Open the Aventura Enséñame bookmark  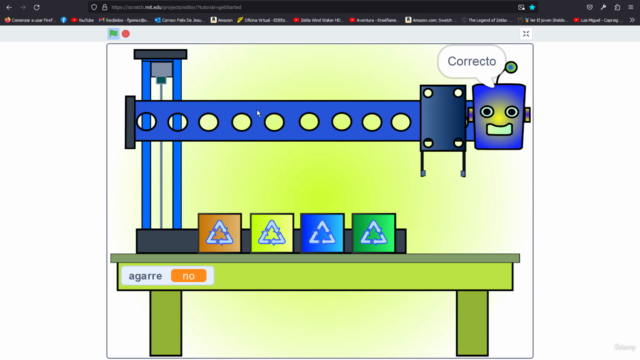pyautogui.click(x=375, y=20)
